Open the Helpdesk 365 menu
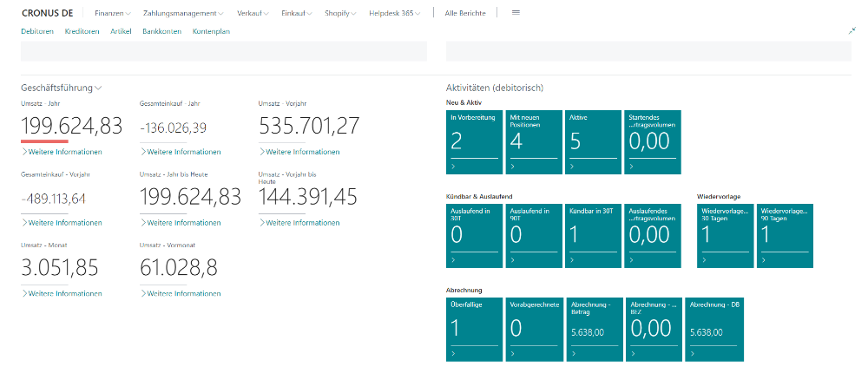This screenshot has width=868, height=373. click(394, 14)
